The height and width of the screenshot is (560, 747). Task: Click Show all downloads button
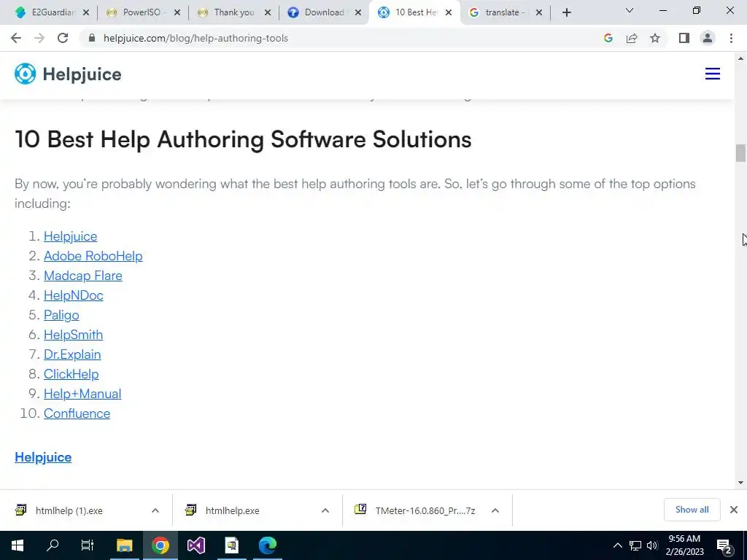point(692,510)
